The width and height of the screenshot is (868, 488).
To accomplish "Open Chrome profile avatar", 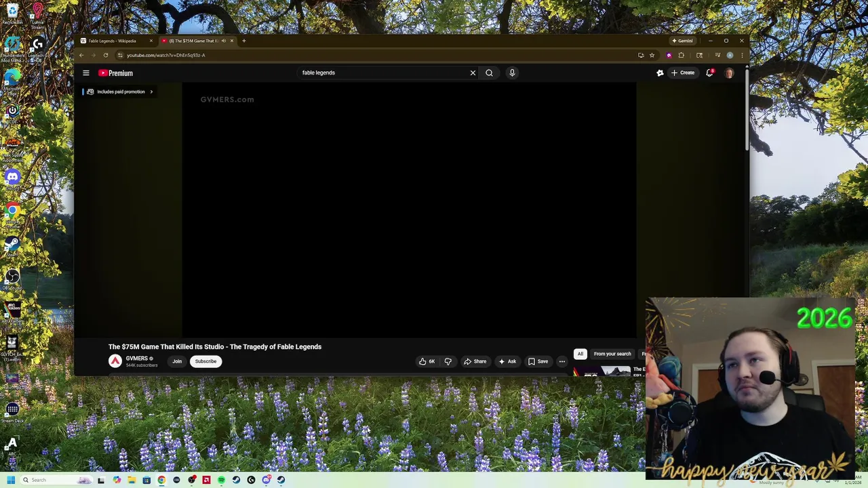I will (x=730, y=55).
